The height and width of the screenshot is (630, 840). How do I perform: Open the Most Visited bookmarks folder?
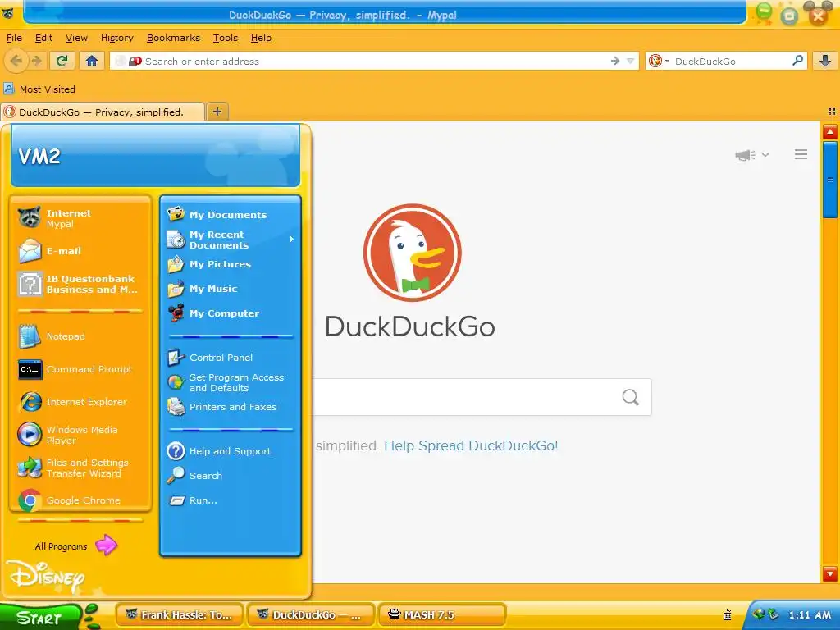(39, 89)
